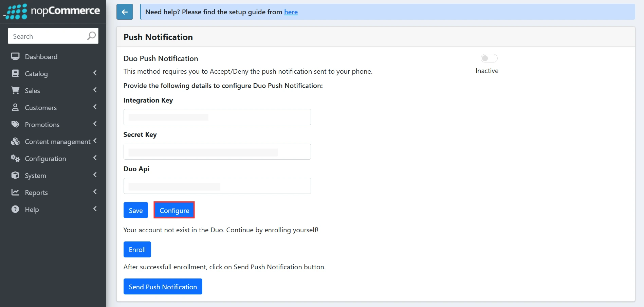644x307 pixels.
Task: Open the Dashboard menu item
Action: coord(41,56)
